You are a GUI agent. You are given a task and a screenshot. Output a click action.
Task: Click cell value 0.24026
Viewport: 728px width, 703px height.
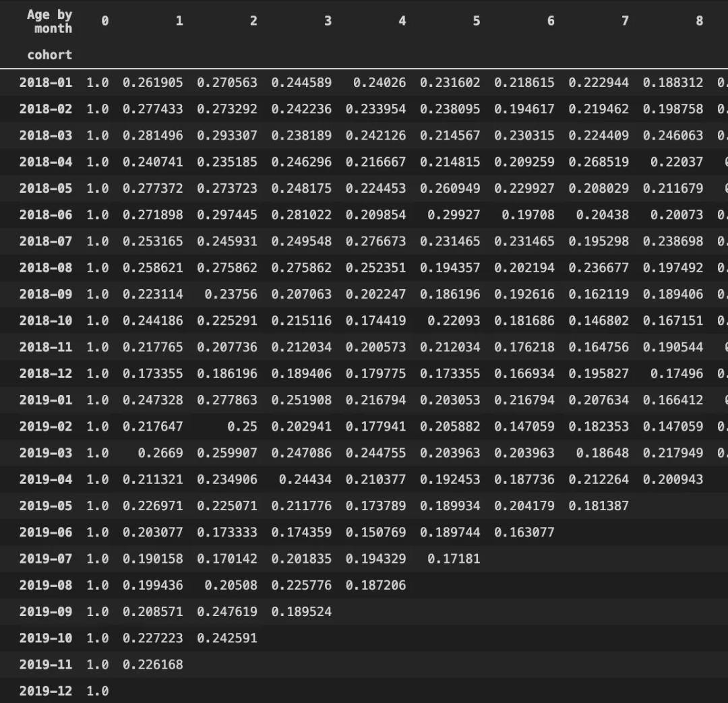(x=380, y=83)
